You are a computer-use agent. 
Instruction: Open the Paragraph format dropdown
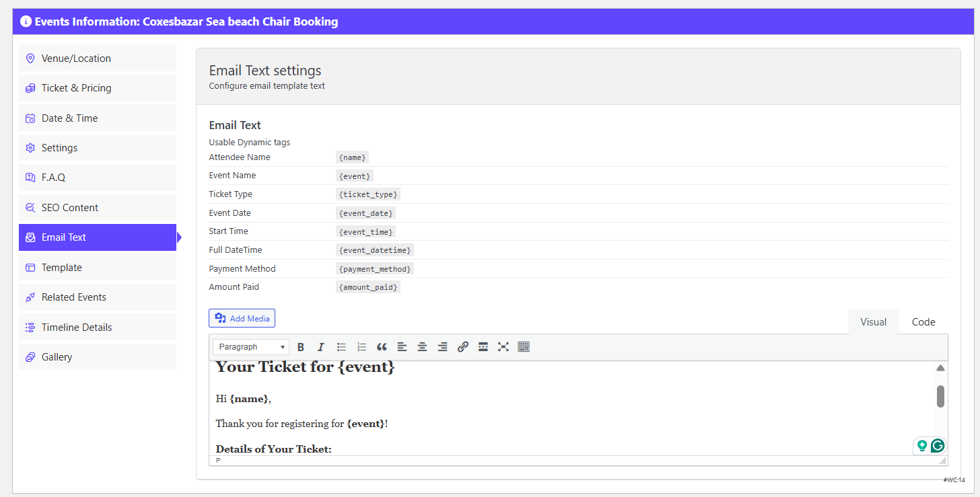point(251,347)
